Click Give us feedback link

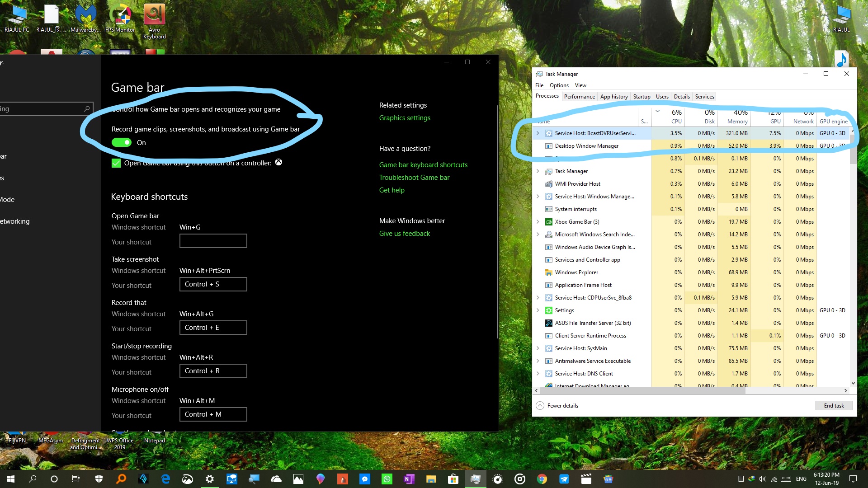(x=405, y=234)
